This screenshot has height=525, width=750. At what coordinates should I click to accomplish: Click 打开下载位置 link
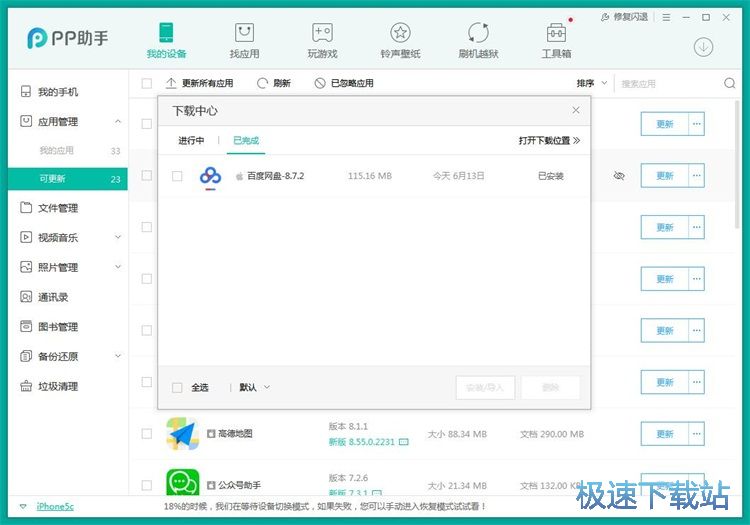coord(549,140)
